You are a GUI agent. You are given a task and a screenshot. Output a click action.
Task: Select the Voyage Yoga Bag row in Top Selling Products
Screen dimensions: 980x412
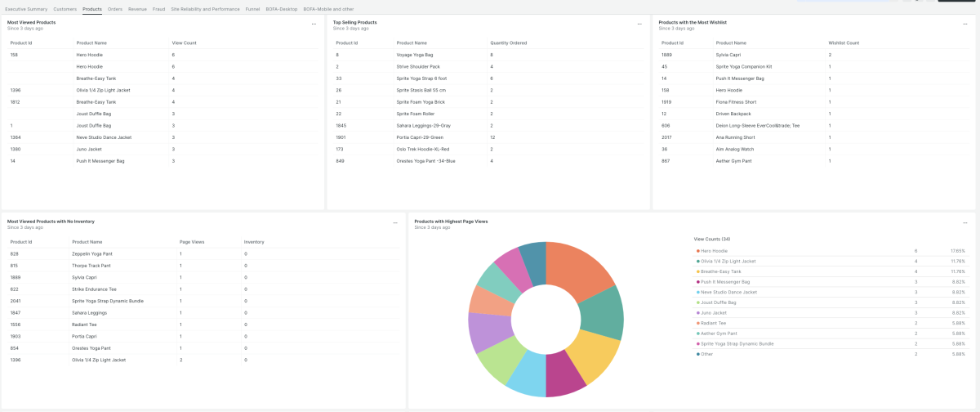pyautogui.click(x=414, y=55)
